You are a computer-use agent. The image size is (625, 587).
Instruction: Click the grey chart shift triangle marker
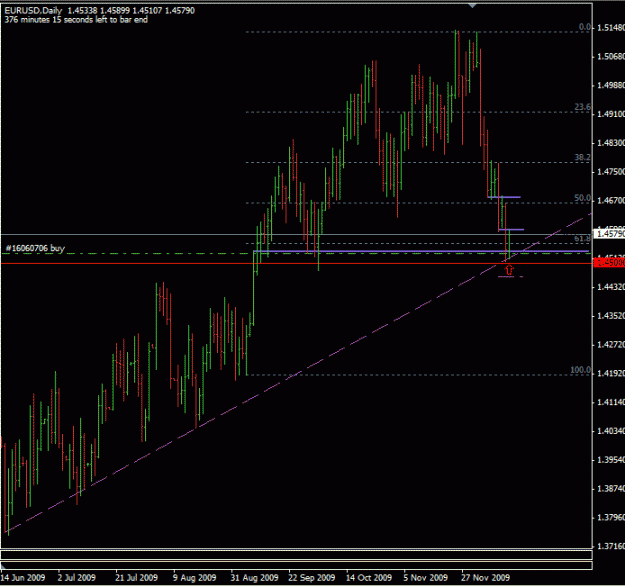pos(472,6)
